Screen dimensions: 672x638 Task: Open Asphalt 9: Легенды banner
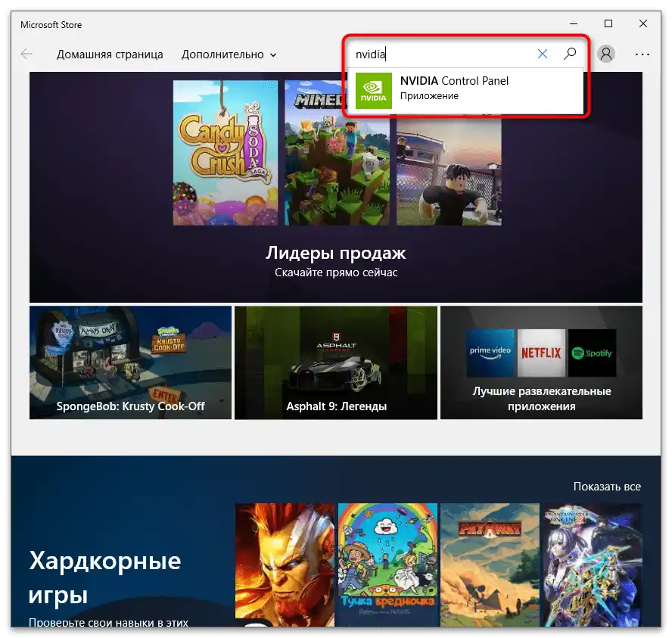[x=336, y=363]
